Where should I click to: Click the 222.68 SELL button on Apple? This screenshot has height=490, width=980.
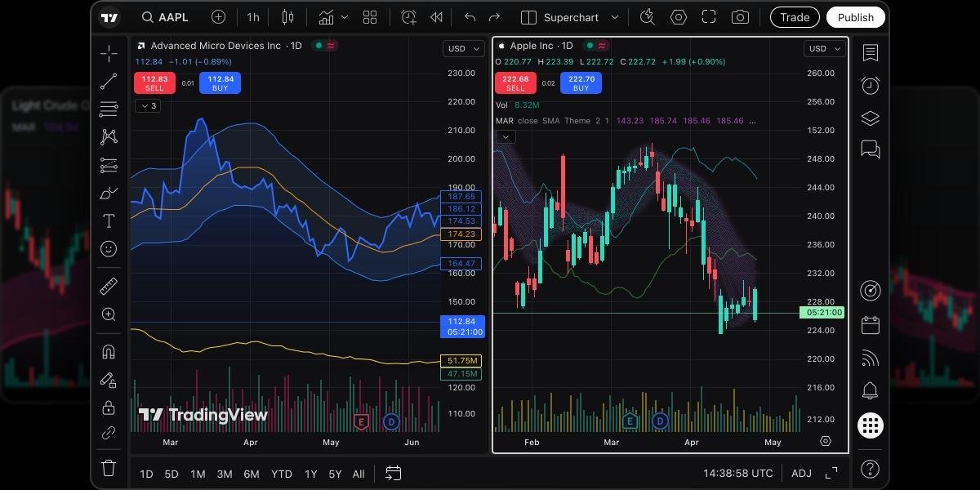[515, 83]
